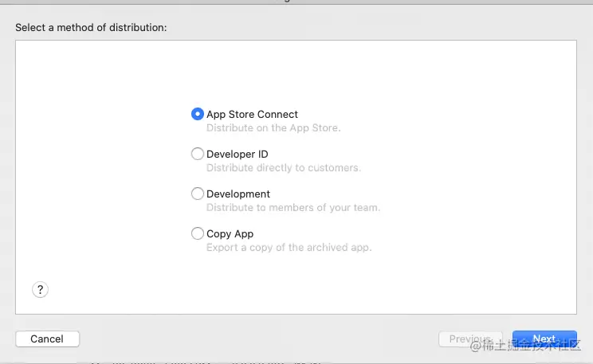This screenshot has width=593, height=364.
Task: Go back with the Previous button
Action: (x=470, y=339)
